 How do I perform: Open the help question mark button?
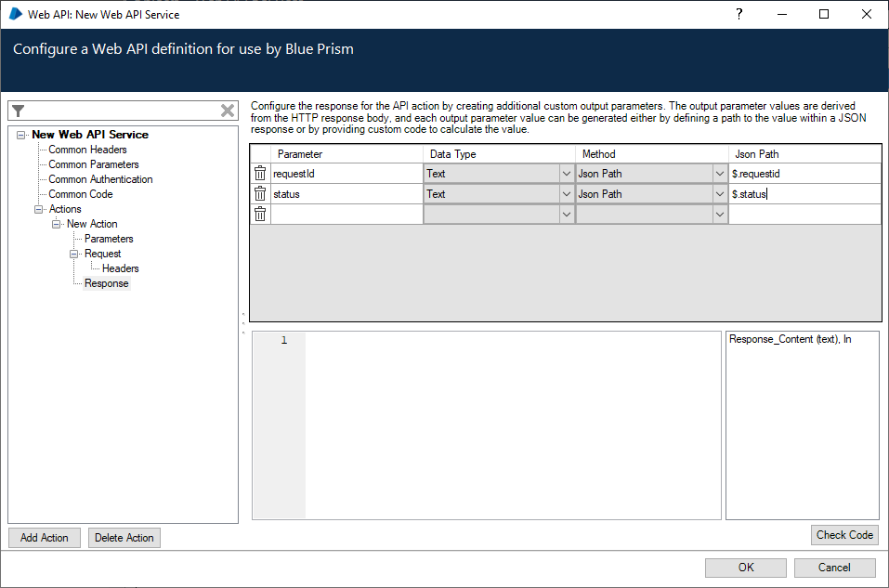point(739,14)
